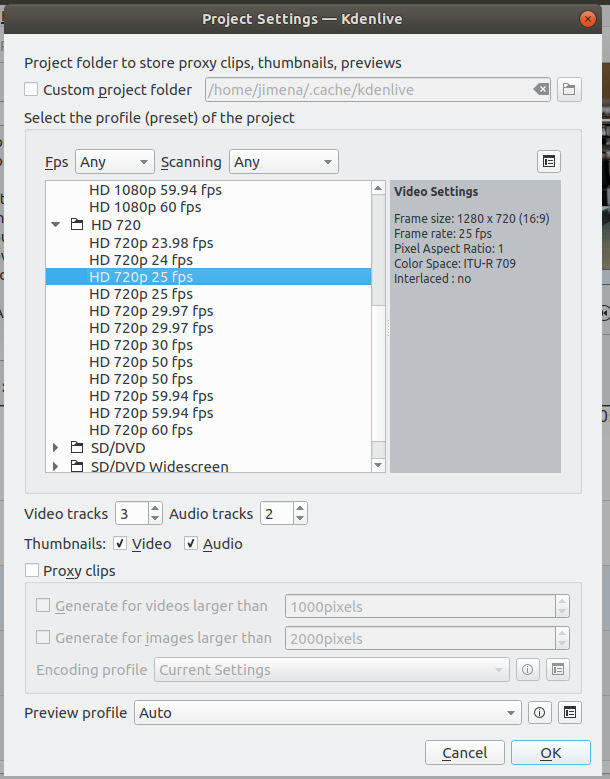Click the Video tracks number field
Image resolution: width=610 pixels, height=779 pixels.
point(132,514)
